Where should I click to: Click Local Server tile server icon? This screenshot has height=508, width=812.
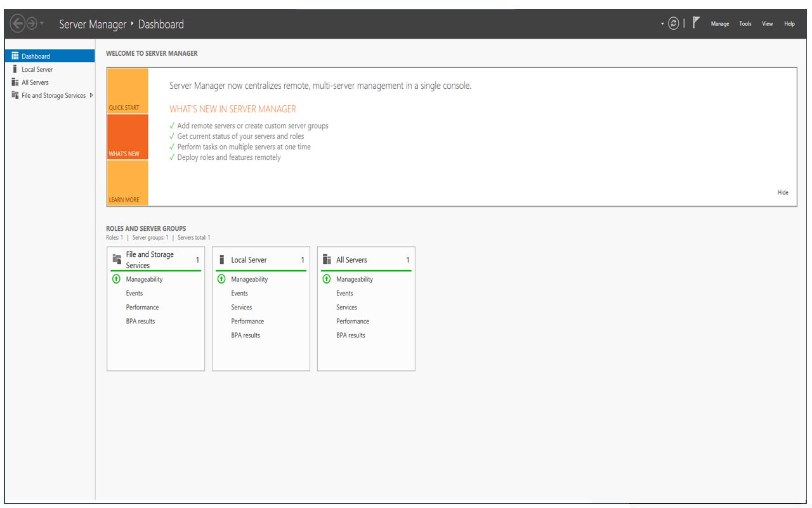(221, 259)
